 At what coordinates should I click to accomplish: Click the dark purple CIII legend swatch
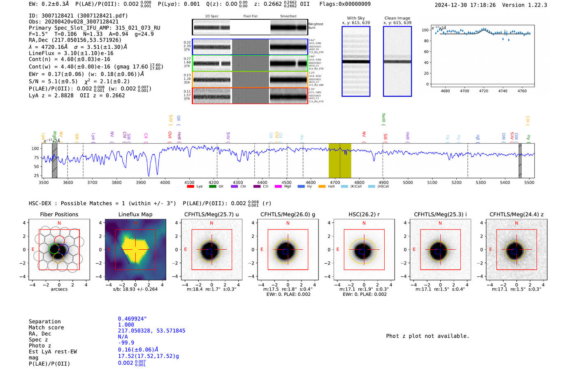(x=257, y=186)
